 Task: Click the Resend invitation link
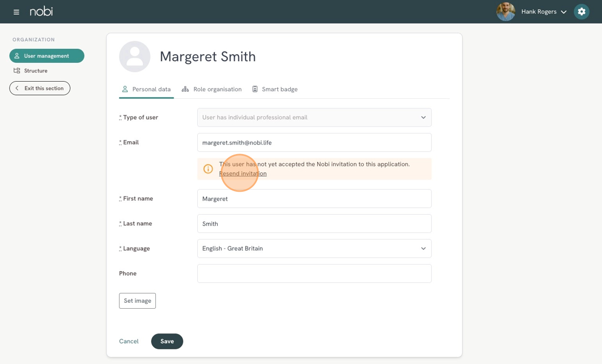243,173
